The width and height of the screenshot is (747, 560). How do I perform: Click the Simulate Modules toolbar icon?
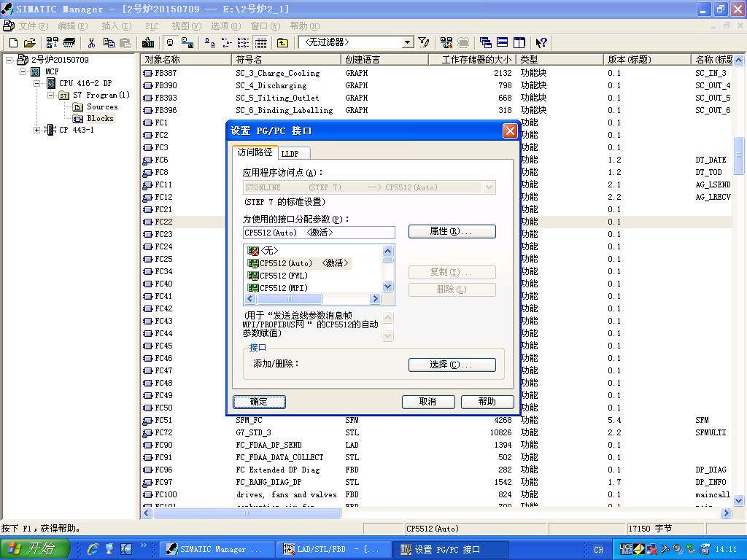(x=463, y=43)
